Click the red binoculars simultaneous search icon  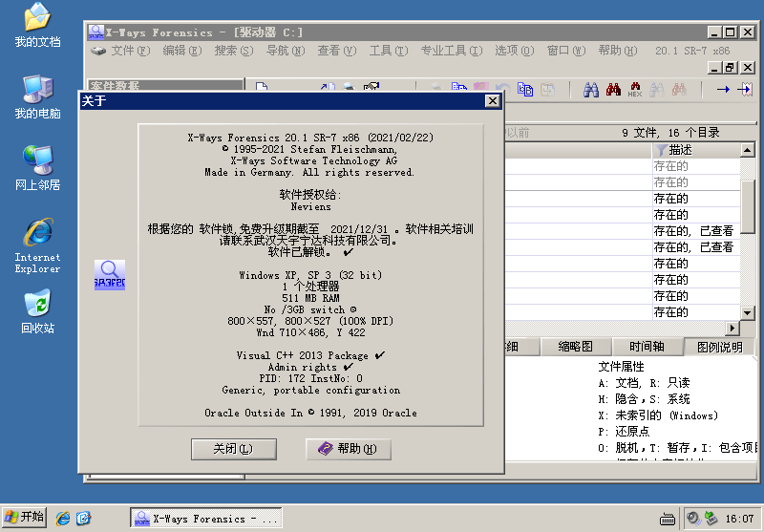tap(613, 90)
